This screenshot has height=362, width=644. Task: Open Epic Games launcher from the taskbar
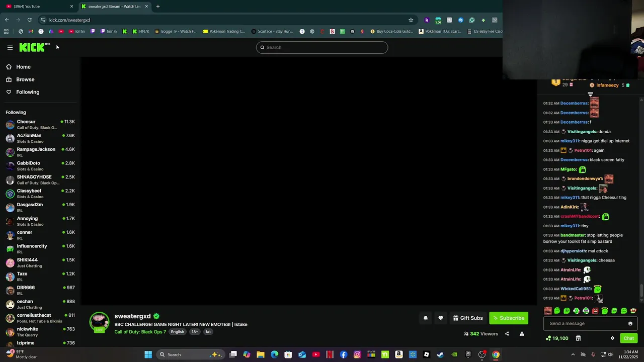pyautogui.click(x=468, y=354)
